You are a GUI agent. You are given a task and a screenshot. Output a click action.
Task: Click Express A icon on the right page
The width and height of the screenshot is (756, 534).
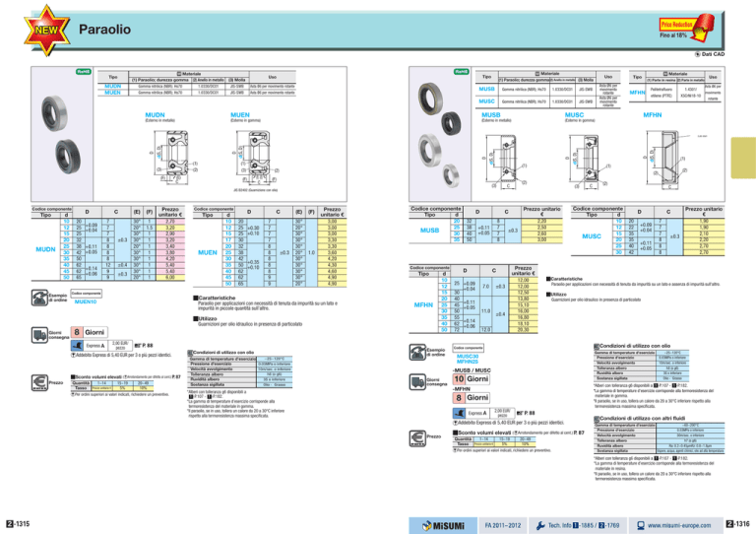point(459,413)
